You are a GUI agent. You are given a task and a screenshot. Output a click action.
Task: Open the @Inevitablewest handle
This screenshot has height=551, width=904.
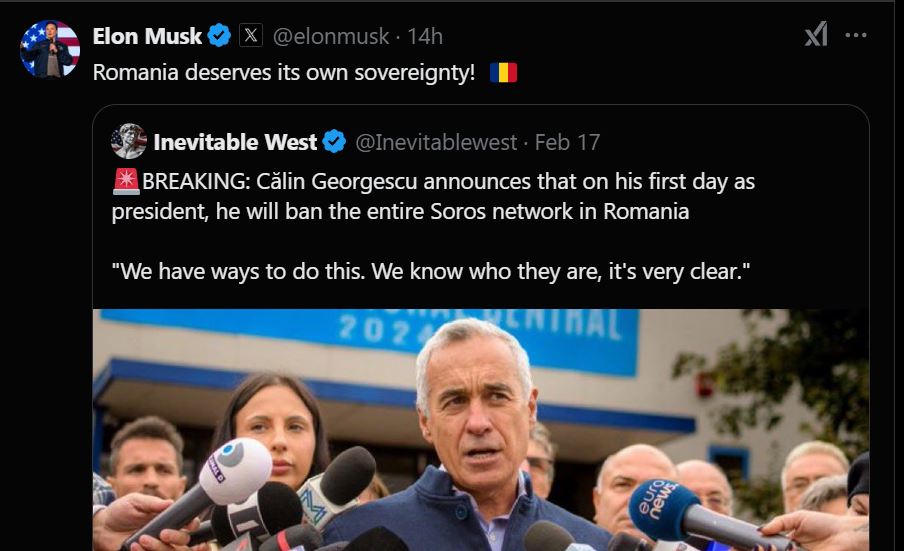tap(436, 142)
